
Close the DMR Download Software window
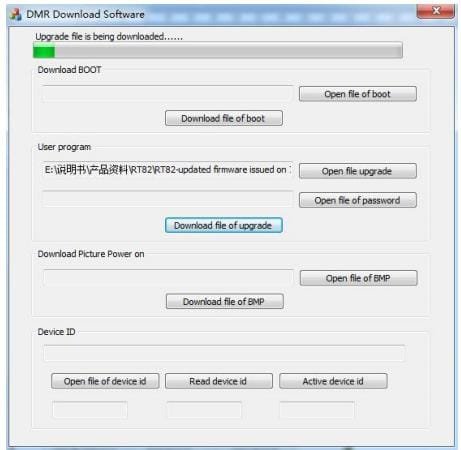pos(435,11)
